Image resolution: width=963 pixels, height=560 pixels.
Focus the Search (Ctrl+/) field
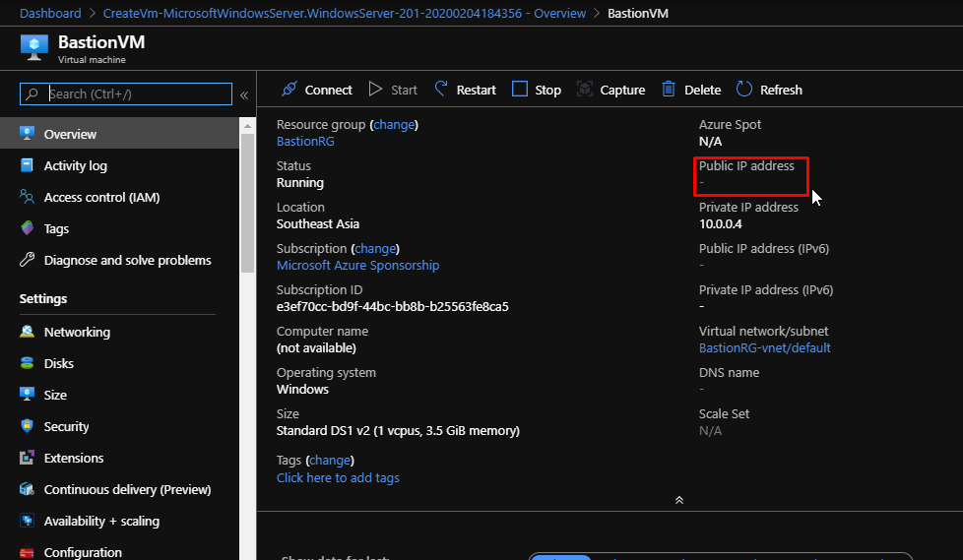click(126, 93)
